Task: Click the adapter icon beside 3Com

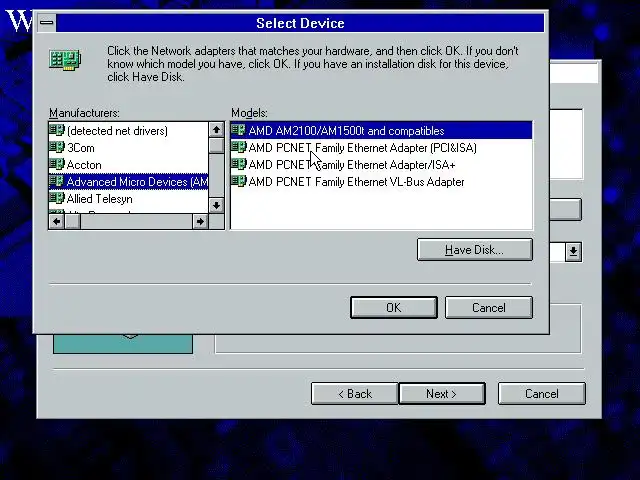Action: (x=57, y=147)
